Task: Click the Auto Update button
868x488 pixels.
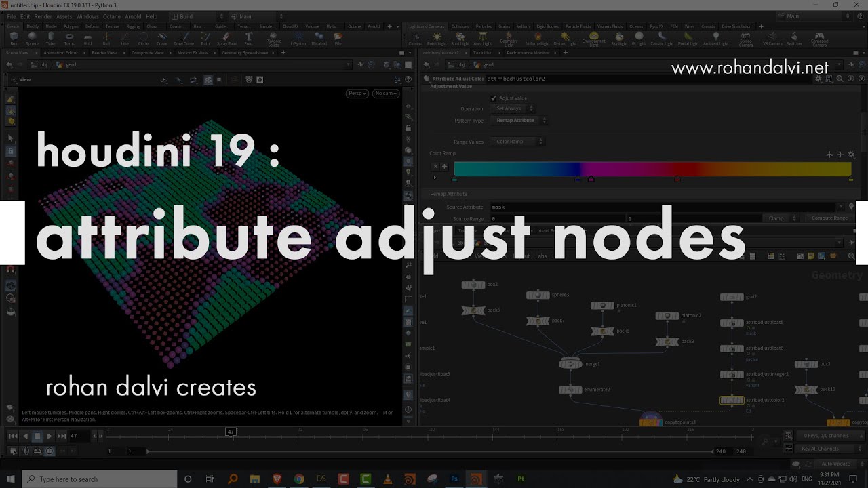Action: coord(835,464)
